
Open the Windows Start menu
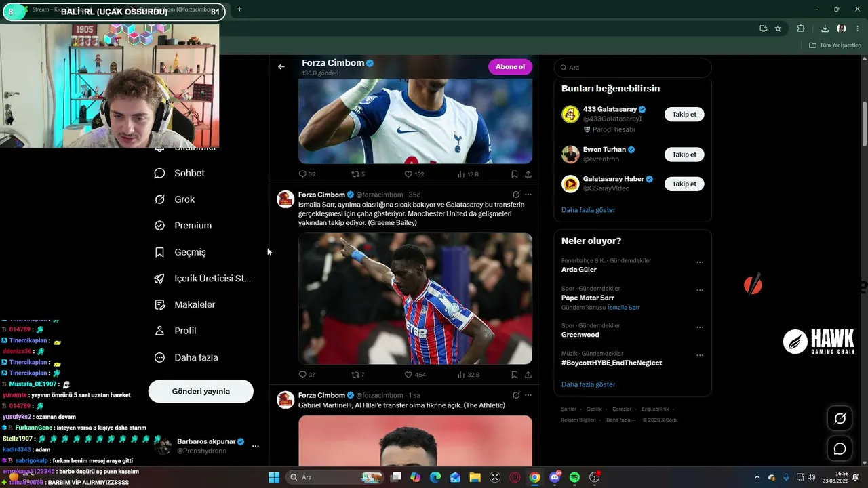tap(274, 477)
